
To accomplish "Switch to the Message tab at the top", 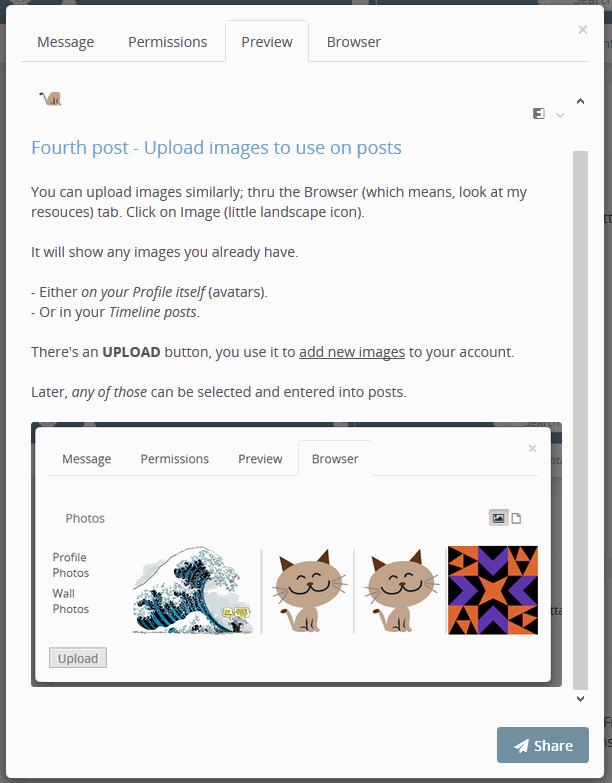I will tap(66, 42).
